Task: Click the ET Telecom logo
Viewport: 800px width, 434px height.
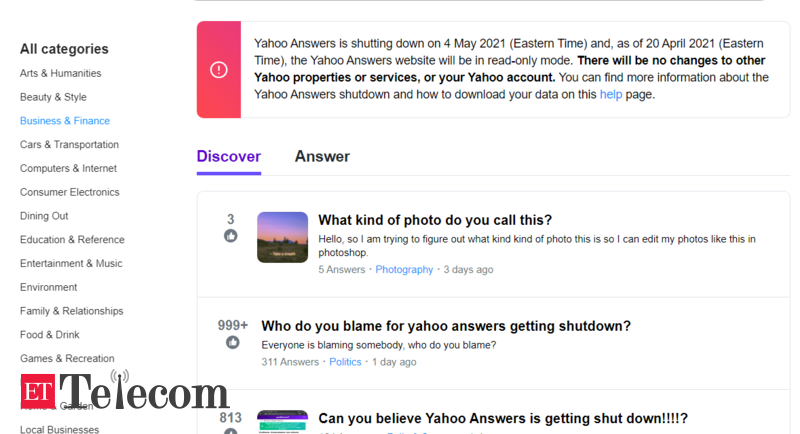Action: click(125, 392)
